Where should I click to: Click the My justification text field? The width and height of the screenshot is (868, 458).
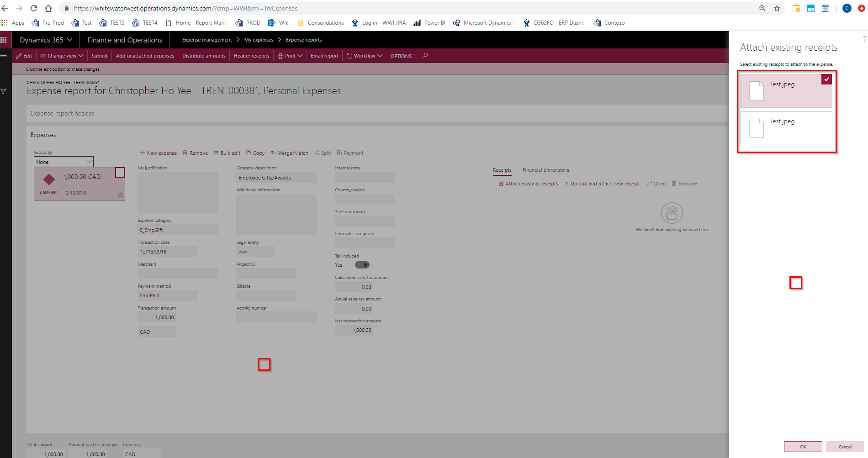[178, 192]
